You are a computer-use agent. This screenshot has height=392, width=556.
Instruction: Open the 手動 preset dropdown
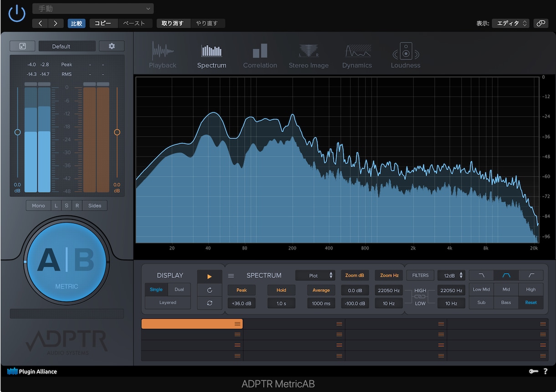click(93, 9)
